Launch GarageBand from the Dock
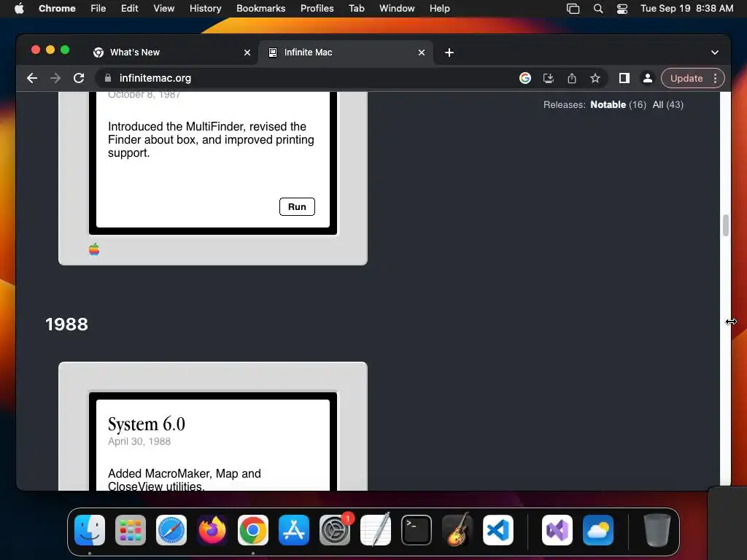Viewport: 747px width, 560px height. [x=457, y=530]
